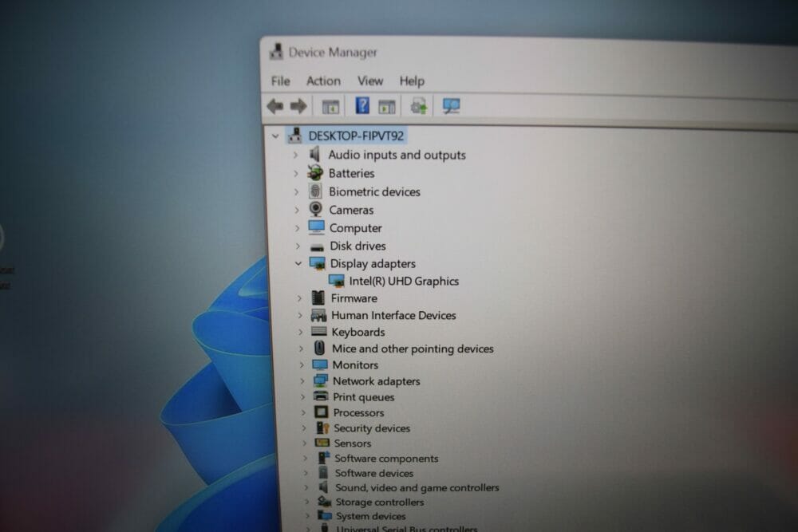Click the DESKTOP-FIPVT92 computer icon
Screen dimensions: 798x532
(x=294, y=136)
